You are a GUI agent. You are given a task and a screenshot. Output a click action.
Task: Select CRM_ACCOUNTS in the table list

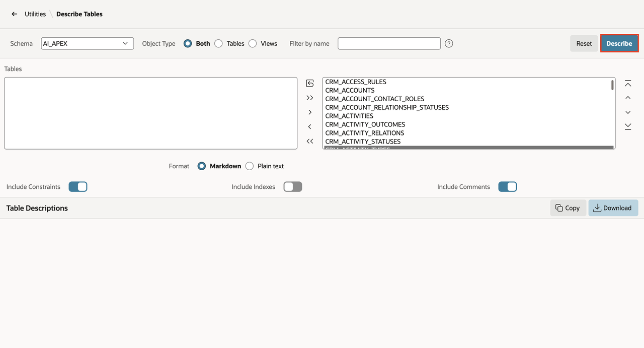(x=350, y=90)
